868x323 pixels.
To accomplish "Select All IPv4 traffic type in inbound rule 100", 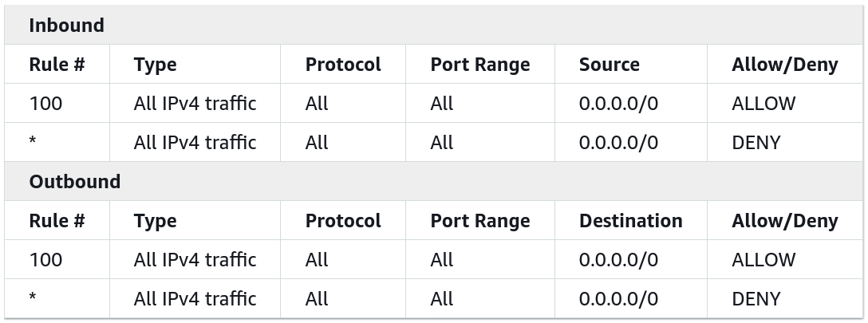I will 195,104.
